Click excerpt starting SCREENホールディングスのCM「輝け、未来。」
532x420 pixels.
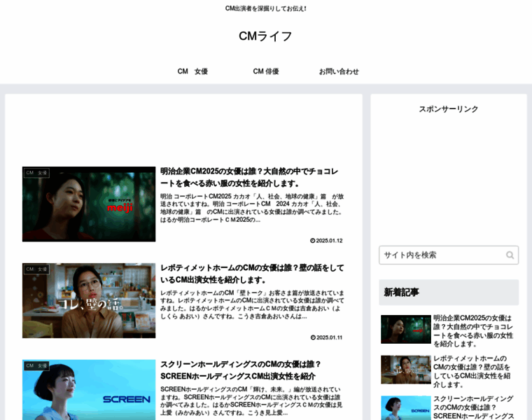251,401
